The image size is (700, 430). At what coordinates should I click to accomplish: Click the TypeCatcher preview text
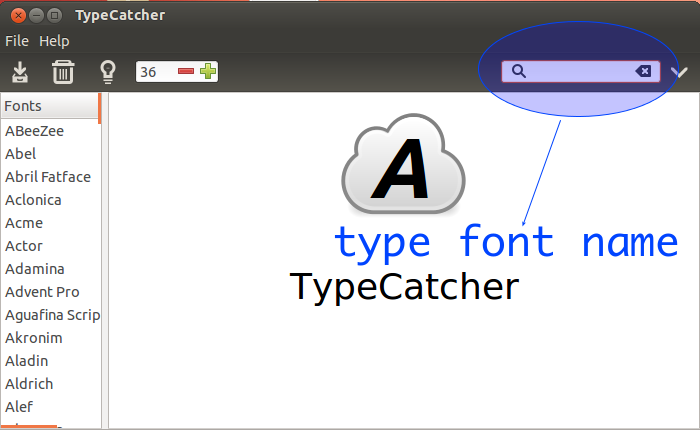coord(404,287)
